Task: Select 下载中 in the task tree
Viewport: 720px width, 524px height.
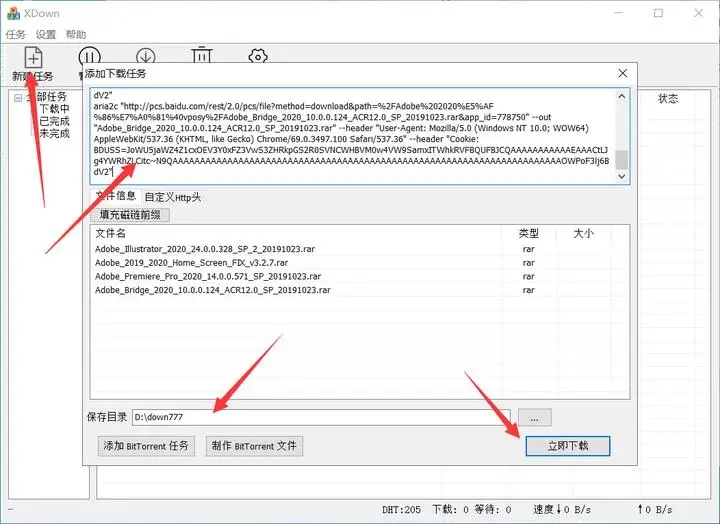Action: click(x=55, y=109)
